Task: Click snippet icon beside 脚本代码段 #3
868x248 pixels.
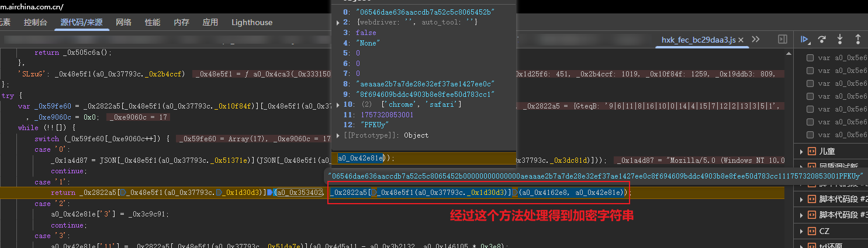Action: coord(811,215)
